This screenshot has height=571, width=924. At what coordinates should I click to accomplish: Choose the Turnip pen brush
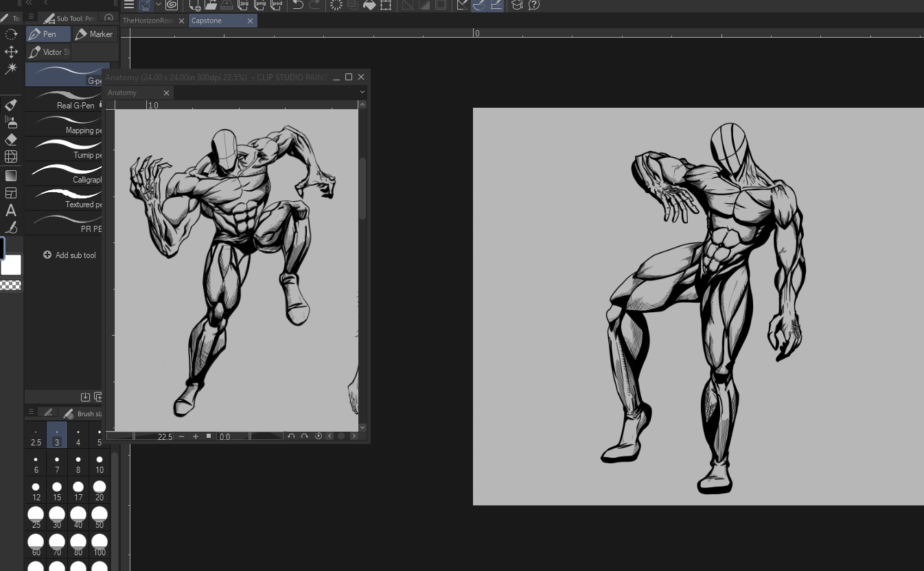pos(63,148)
